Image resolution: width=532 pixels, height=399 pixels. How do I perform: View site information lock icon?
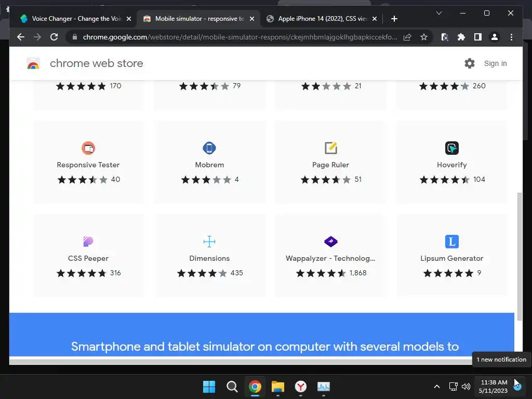75,37
